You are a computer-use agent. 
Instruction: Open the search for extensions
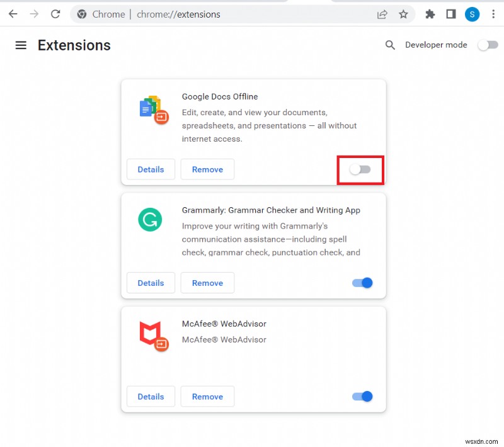click(x=390, y=45)
